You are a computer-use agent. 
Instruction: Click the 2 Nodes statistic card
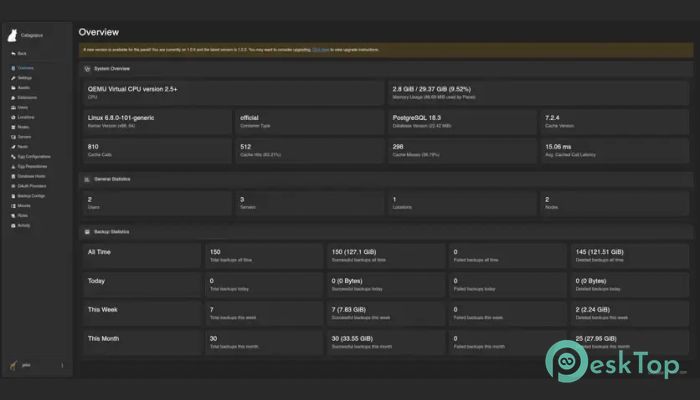[615, 203]
